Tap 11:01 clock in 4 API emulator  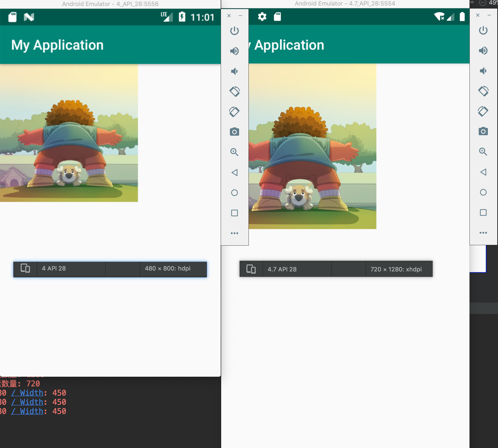click(x=202, y=17)
